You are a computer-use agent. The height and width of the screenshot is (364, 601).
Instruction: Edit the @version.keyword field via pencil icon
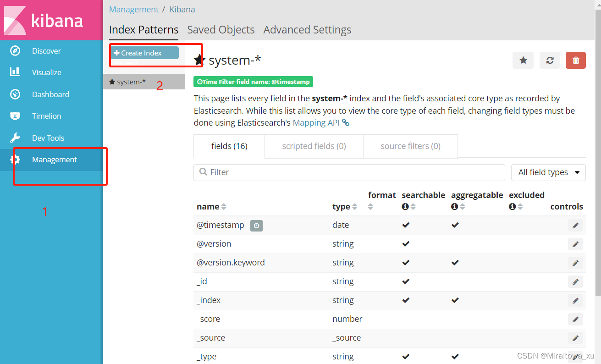click(x=575, y=263)
